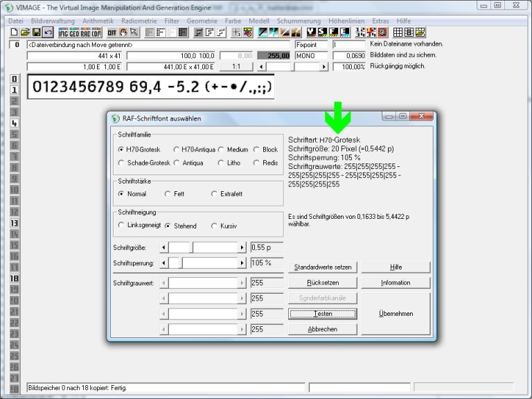Select image buffer 13 in left strip
This screenshot has height=399, width=532.
[14, 223]
